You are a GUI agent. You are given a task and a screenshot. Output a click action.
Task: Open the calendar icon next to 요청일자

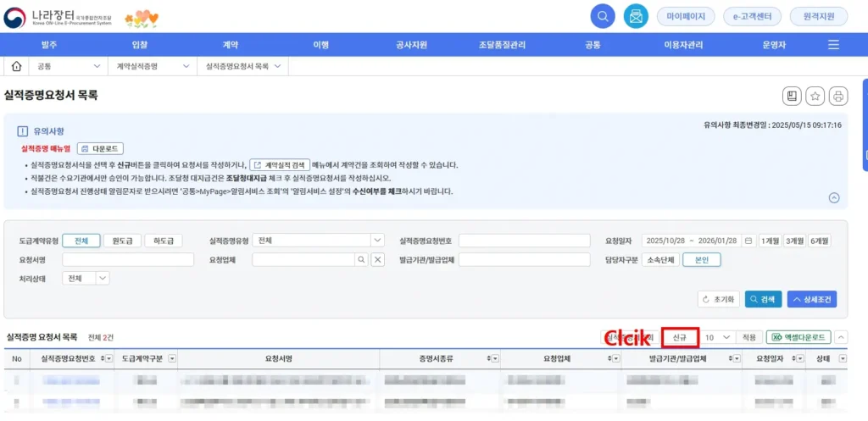[x=748, y=241]
